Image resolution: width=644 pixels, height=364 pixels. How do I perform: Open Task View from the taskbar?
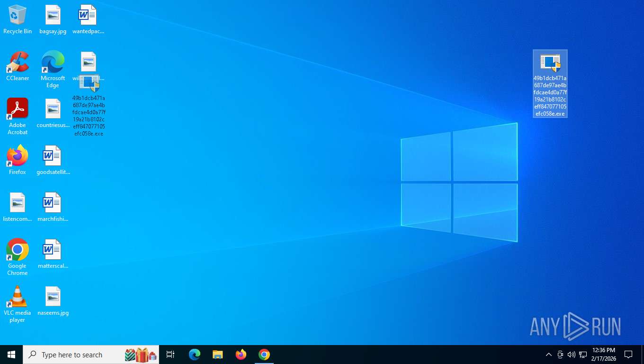(x=170, y=355)
